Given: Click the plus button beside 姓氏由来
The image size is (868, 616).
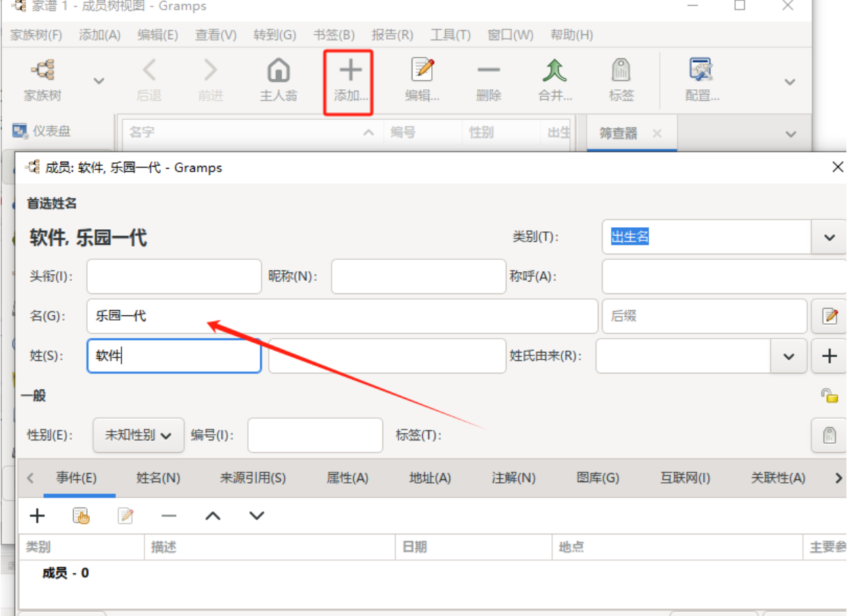Looking at the screenshot, I should pos(829,355).
